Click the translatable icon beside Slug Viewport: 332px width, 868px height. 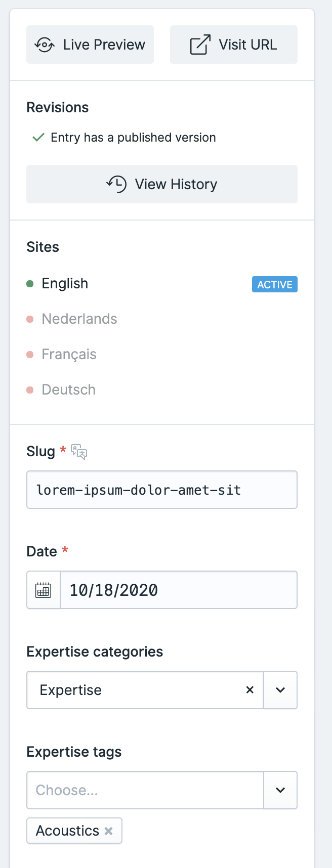(79, 451)
